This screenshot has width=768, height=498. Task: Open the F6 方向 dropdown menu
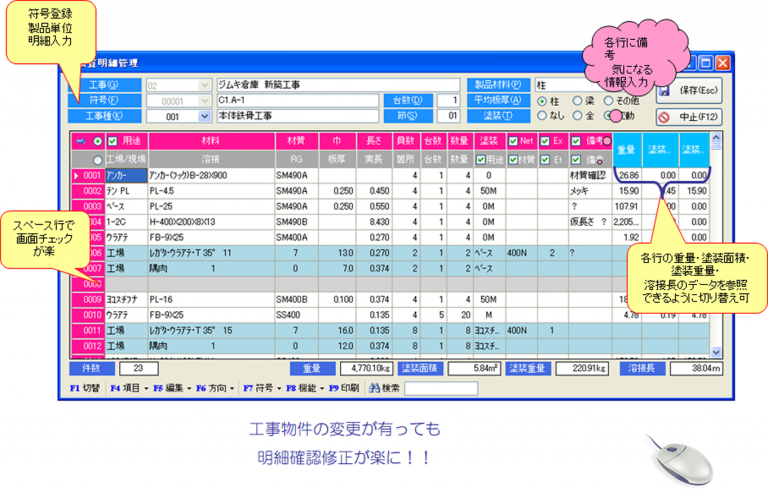215,388
